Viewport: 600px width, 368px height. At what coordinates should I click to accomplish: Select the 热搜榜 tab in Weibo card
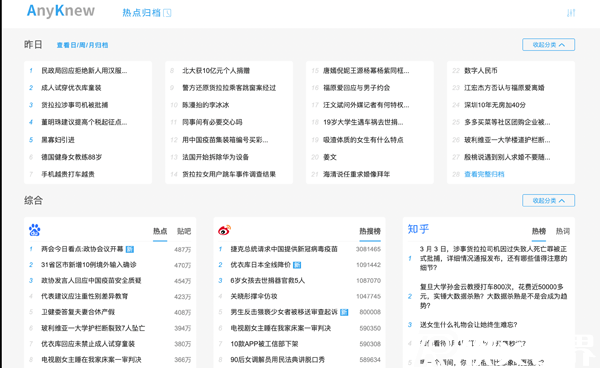tap(370, 231)
